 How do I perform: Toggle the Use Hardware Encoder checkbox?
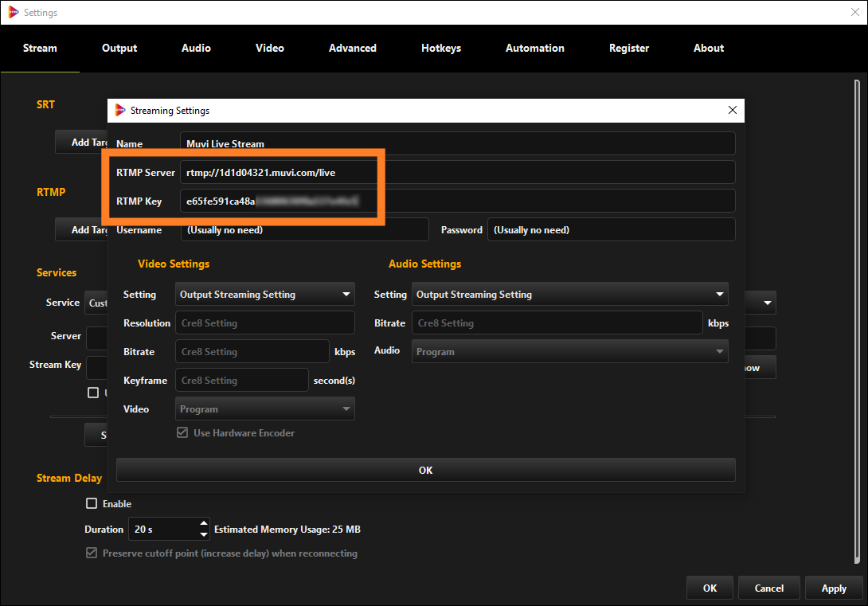(x=182, y=432)
